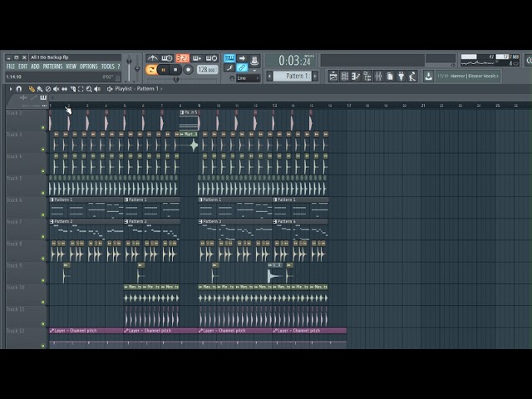Toggle the 3.2.1 recording countdown
This screenshot has height=399, width=532.
pyautogui.click(x=182, y=58)
